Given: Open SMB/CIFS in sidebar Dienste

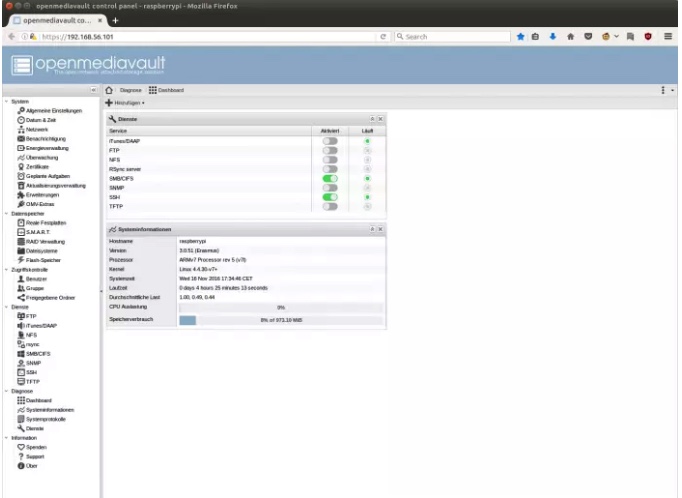Looking at the screenshot, I should [x=33, y=354].
